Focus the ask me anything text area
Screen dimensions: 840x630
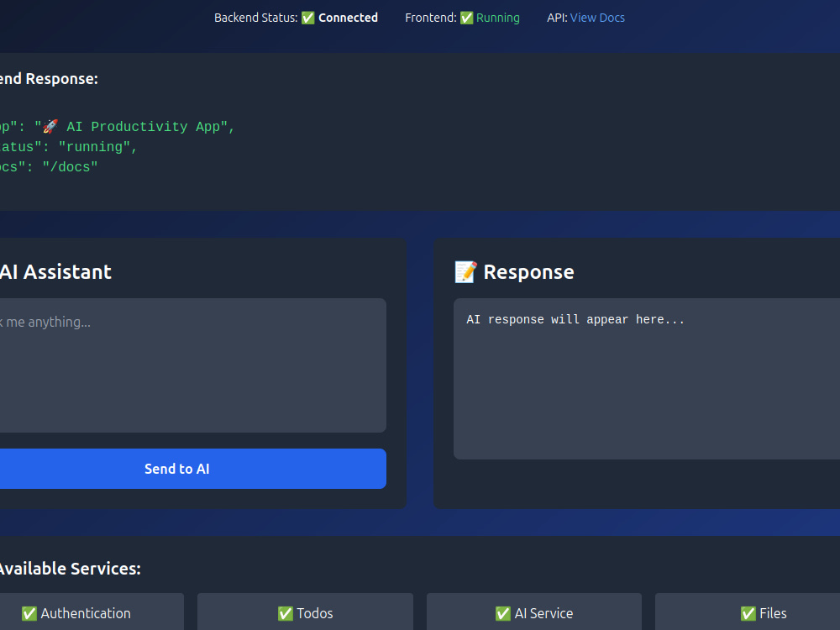pyautogui.click(x=193, y=365)
